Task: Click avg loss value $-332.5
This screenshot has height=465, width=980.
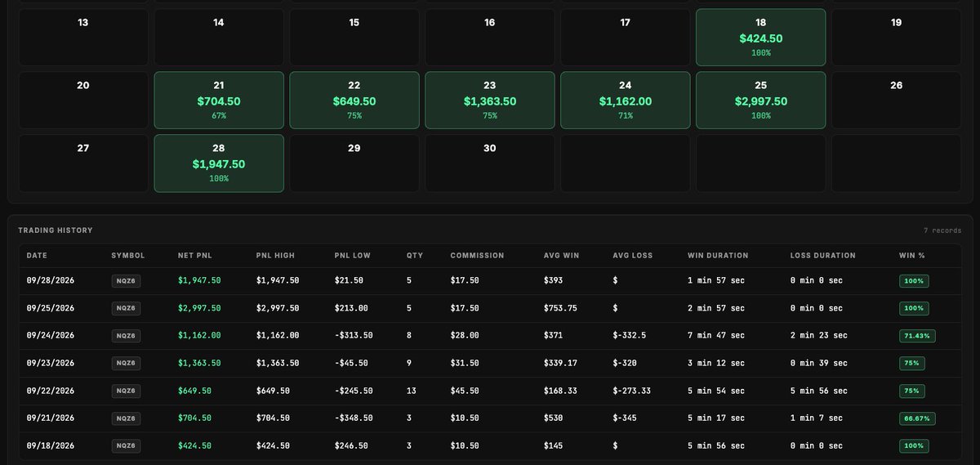Action: 630,335
